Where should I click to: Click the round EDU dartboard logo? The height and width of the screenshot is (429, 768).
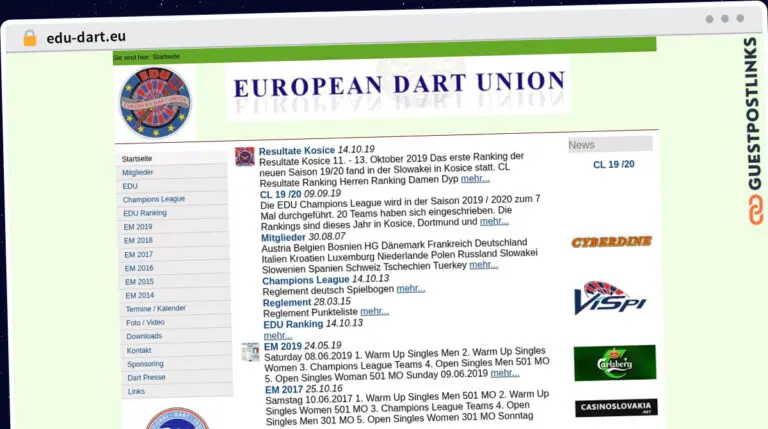[x=156, y=102]
